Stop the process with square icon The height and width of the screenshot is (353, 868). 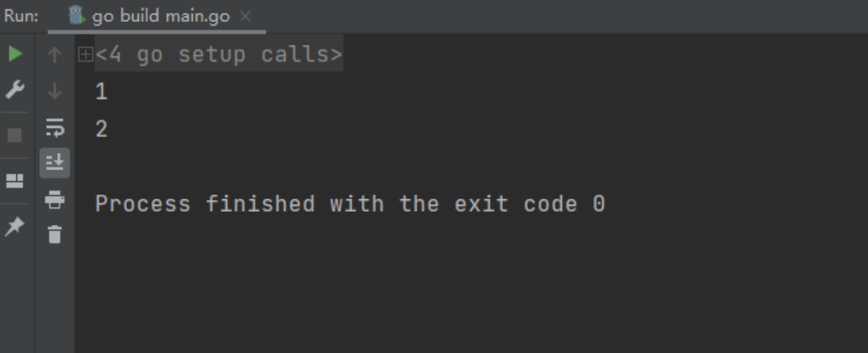pos(15,135)
